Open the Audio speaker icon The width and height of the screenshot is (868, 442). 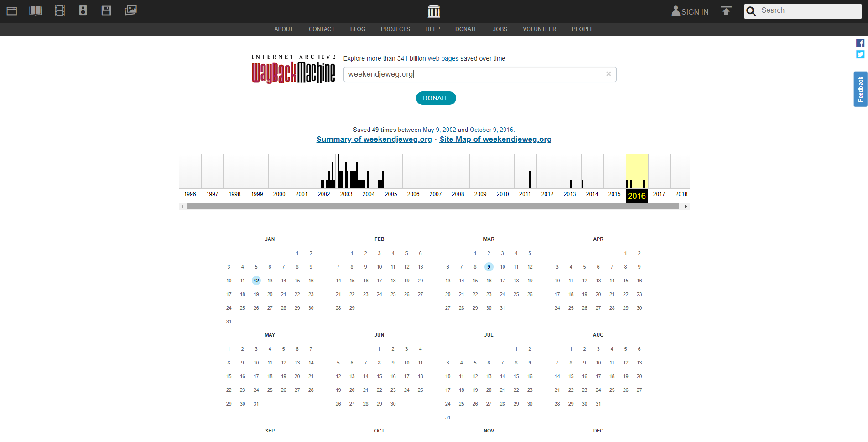pyautogui.click(x=83, y=10)
